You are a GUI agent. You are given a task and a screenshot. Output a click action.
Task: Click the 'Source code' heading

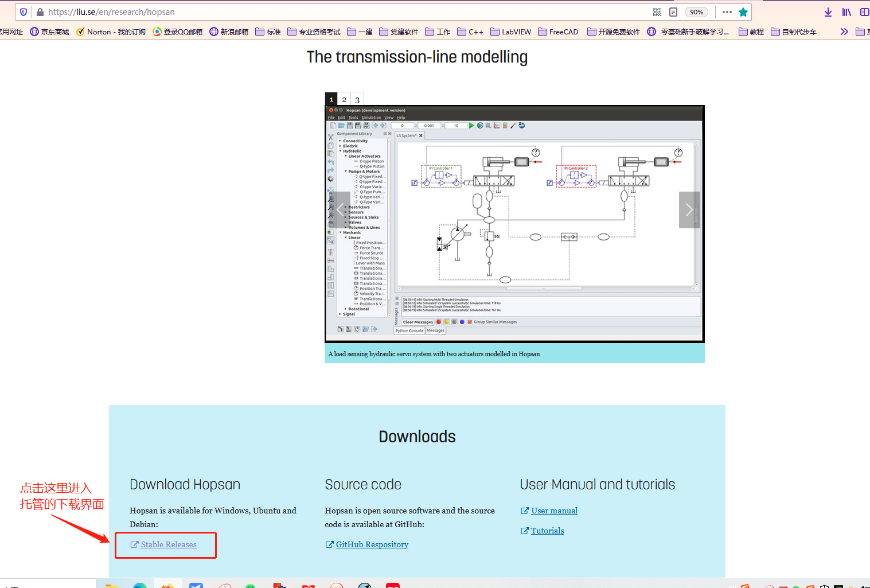pyautogui.click(x=363, y=484)
